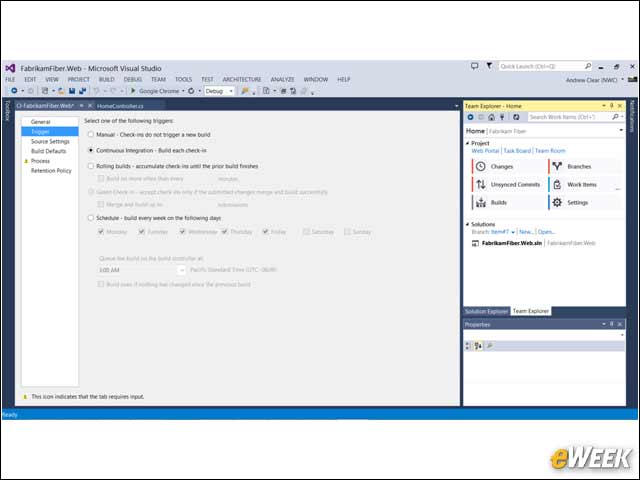Collapse the Project section in Team Explorer
This screenshot has height=480, width=640.
pos(468,143)
